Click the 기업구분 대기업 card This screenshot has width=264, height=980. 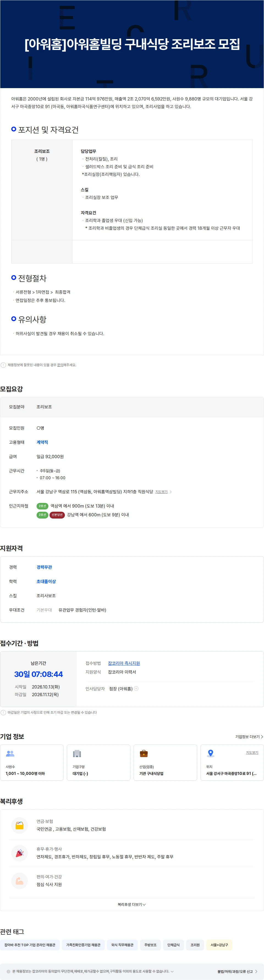[99, 762]
